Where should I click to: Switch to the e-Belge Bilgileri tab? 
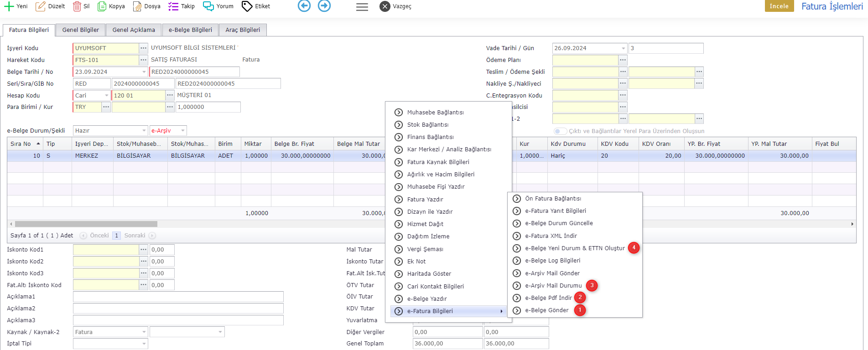pyautogui.click(x=190, y=30)
